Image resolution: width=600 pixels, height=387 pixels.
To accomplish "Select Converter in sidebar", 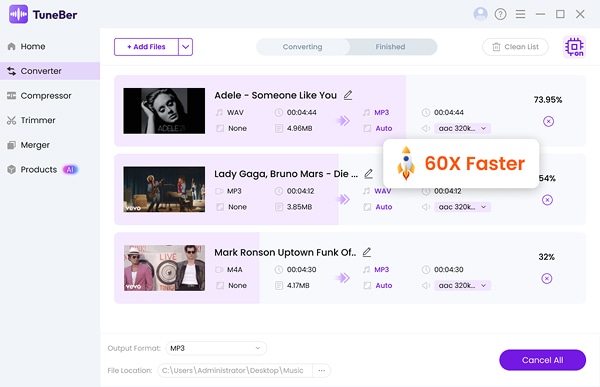I will pyautogui.click(x=50, y=71).
